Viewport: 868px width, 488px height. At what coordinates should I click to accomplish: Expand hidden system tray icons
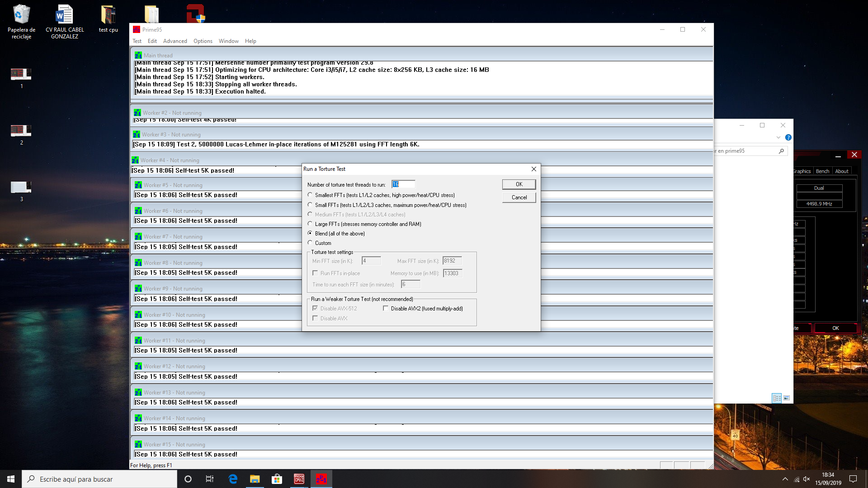point(785,479)
